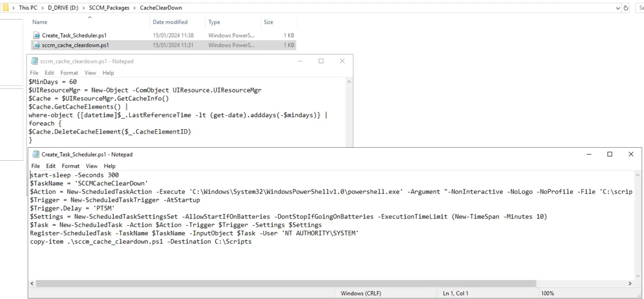Screen dimensions: 644x299
Task: Open the address bar history dropdown
Action: pyautogui.click(x=617, y=8)
